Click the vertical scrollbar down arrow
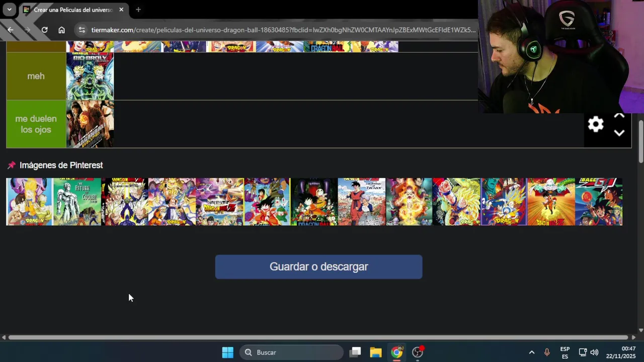This screenshot has width=644, height=362. click(x=640, y=330)
